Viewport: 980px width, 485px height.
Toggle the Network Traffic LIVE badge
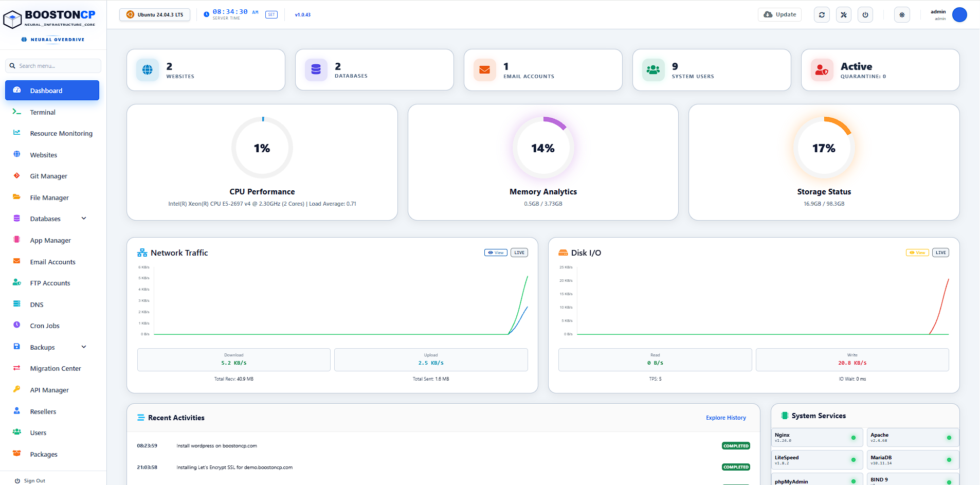coord(519,253)
